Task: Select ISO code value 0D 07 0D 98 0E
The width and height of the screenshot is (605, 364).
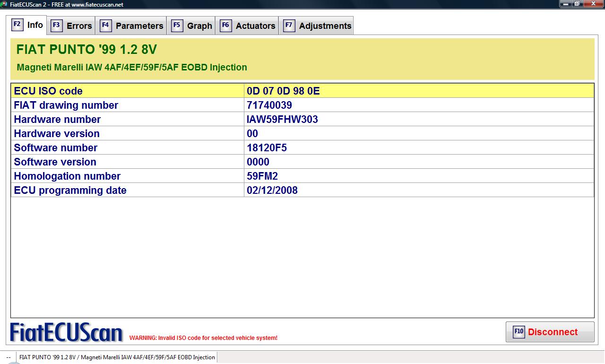Action: 283,91
